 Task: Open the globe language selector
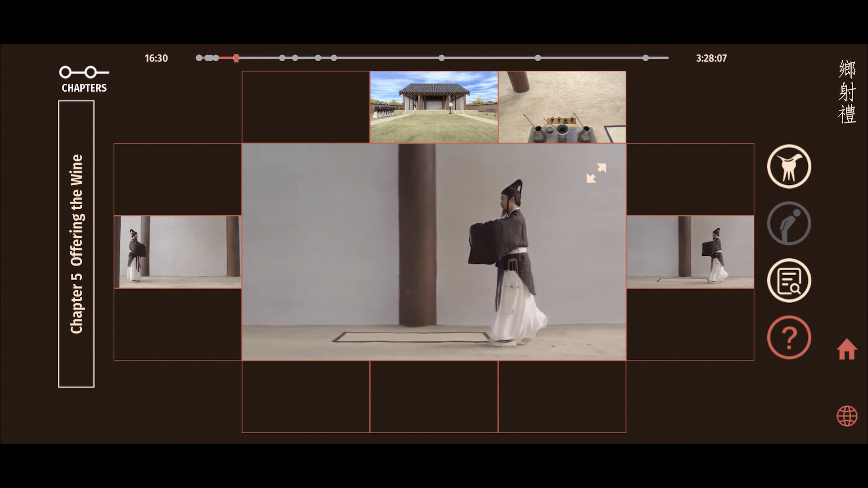click(x=847, y=416)
